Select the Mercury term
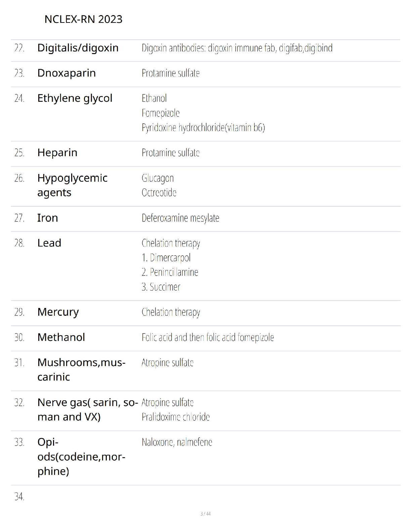Image resolution: width=411 pixels, height=532 pixels. click(x=58, y=312)
